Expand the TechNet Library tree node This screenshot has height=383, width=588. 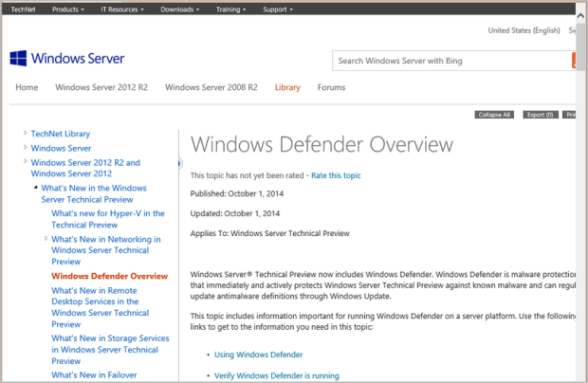26,134
